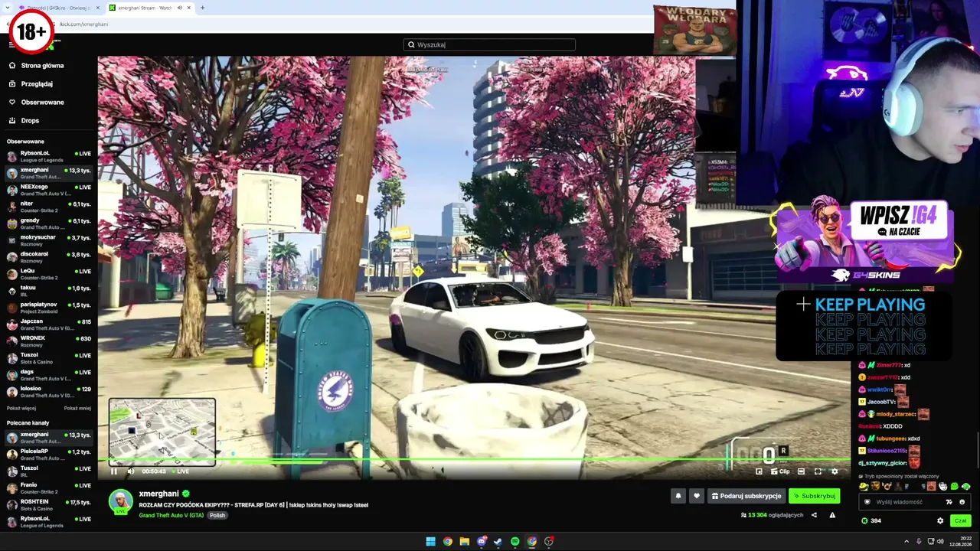Open PisicelaRP in Polecane kanały
Screen dimensions: 980x551
[49, 455]
